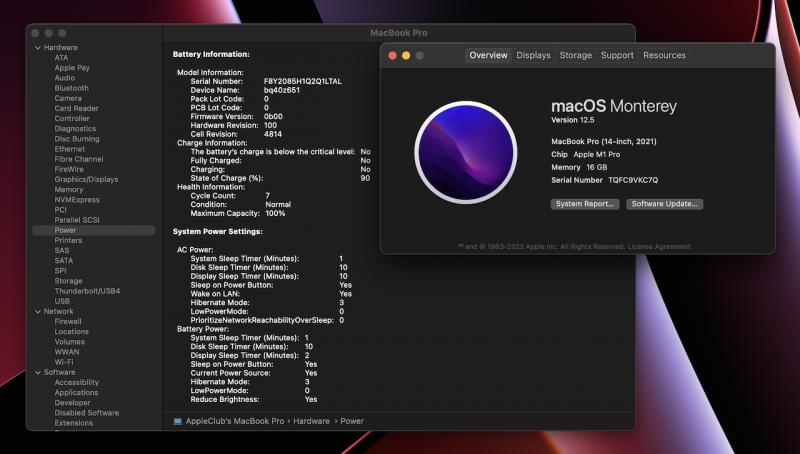Click Power in the bottom path bar
This screenshot has height=454, width=800.
pos(352,421)
